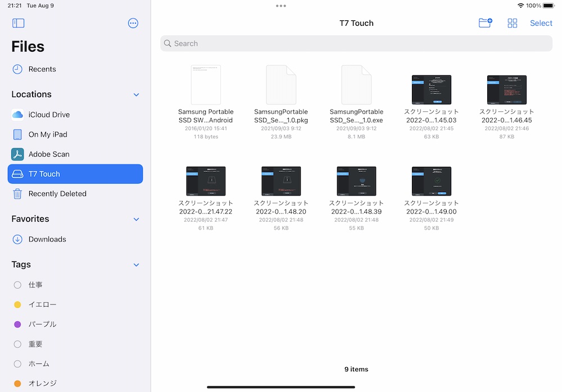Open screenshot thumbnail ending 1.46.45

[x=507, y=90]
